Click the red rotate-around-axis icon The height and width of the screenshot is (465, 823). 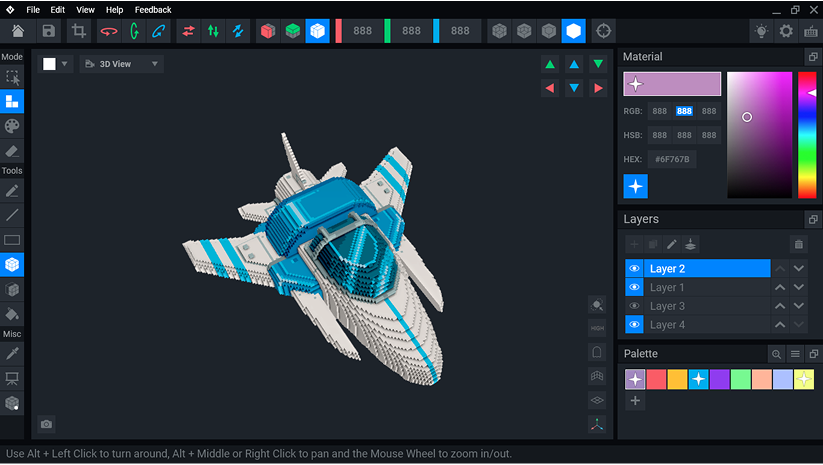pyautogui.click(x=109, y=31)
